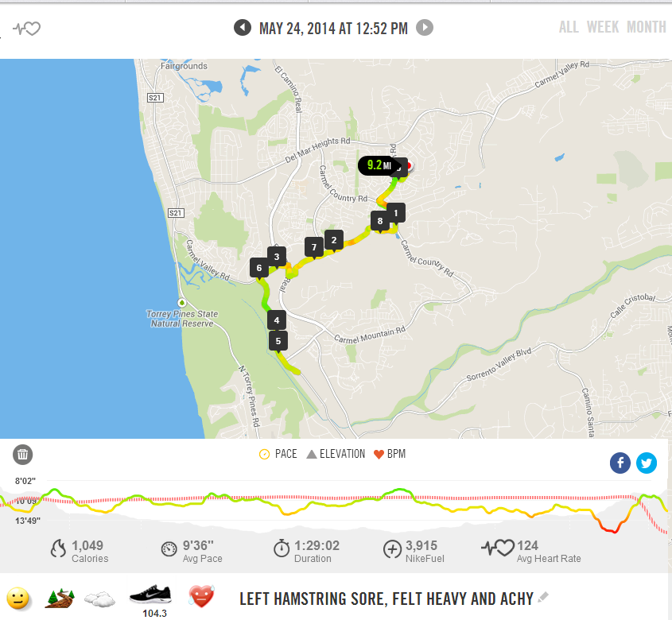The image size is (672, 620).
Task: Go to the next run with right arrow
Action: 425,28
